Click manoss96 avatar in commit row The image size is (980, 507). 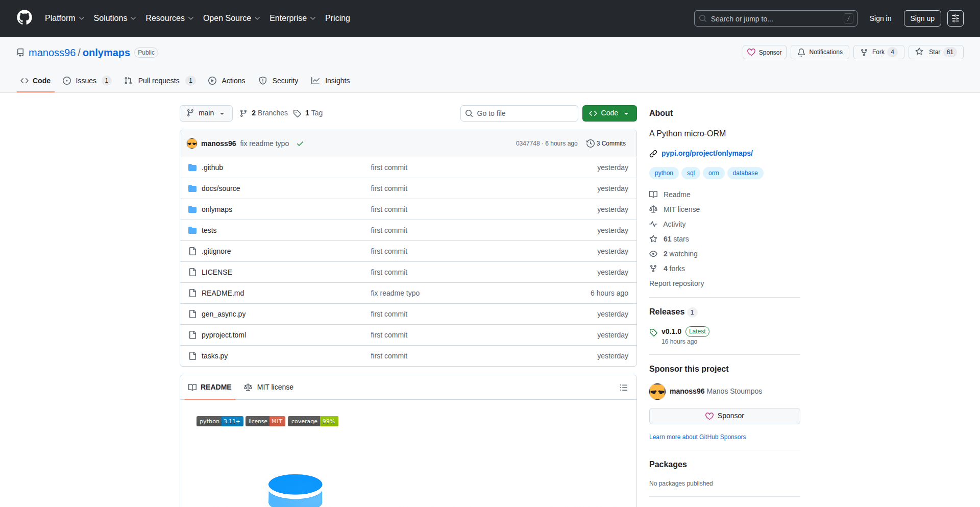click(x=192, y=143)
